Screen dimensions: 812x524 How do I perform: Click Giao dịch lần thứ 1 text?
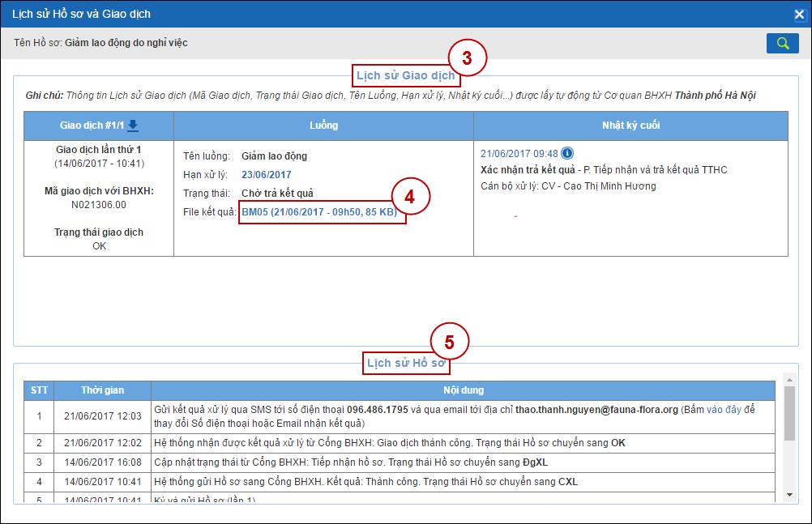pos(98,150)
